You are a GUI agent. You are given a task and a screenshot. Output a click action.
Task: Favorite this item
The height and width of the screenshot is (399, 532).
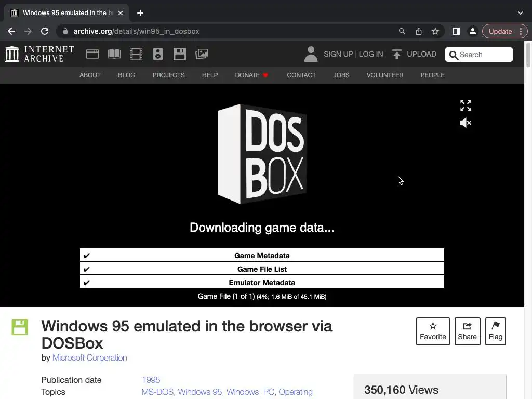(x=433, y=331)
